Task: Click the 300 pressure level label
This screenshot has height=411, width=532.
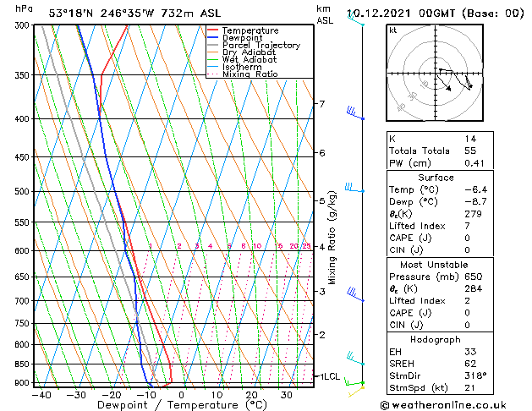Action: 24,25
